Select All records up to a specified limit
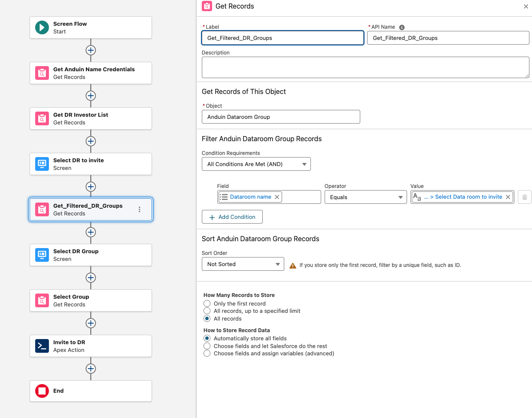Image resolution: width=532 pixels, height=418 pixels. [207, 311]
